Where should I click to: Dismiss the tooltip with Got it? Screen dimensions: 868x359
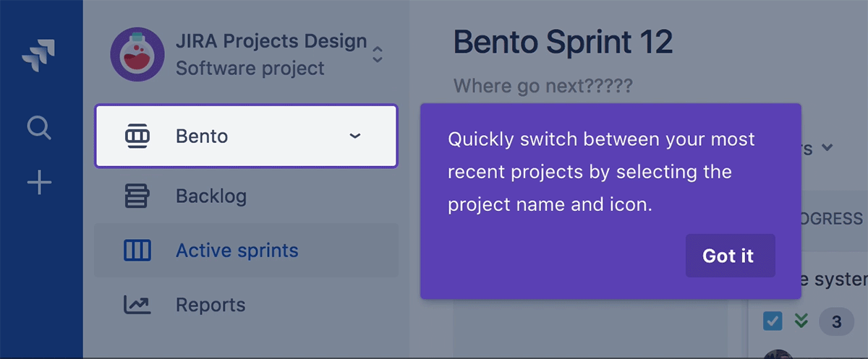729,256
